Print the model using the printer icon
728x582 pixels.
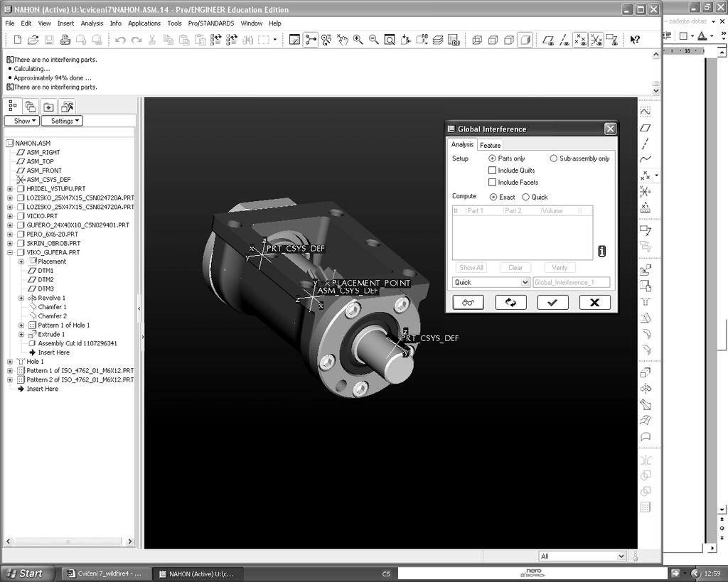pos(65,40)
